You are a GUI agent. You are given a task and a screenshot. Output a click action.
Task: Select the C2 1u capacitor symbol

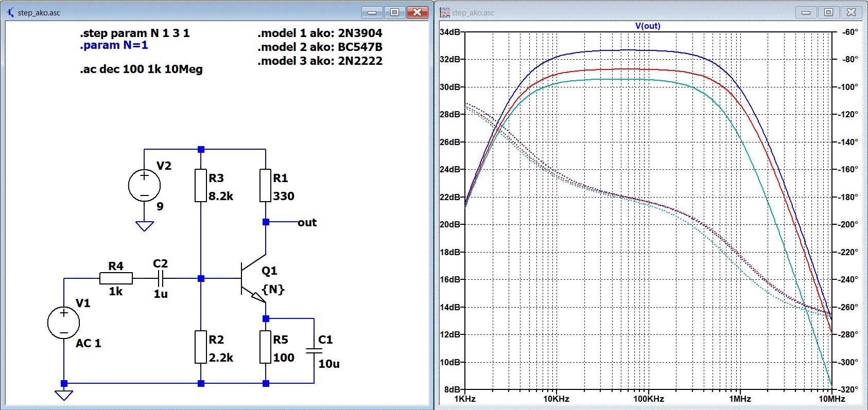coord(161,278)
